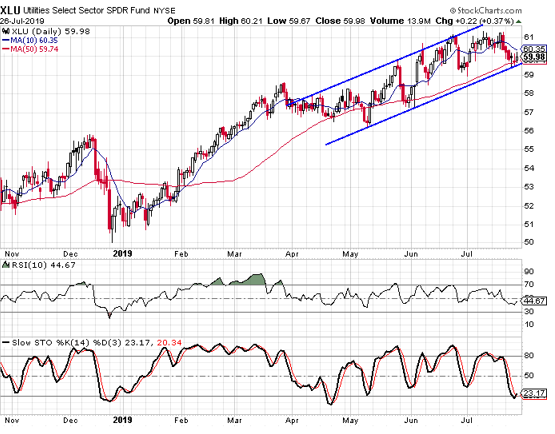The width and height of the screenshot is (555, 434).
Task: Click the green up-arrow change indicator
Action: coord(519,21)
